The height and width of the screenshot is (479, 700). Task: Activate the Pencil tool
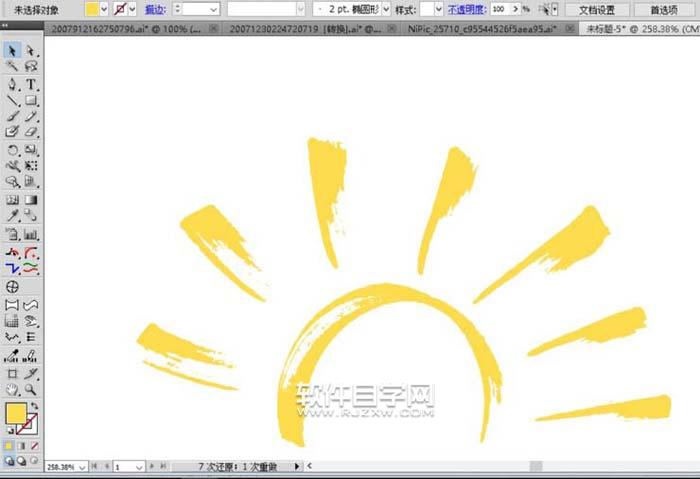(31, 116)
